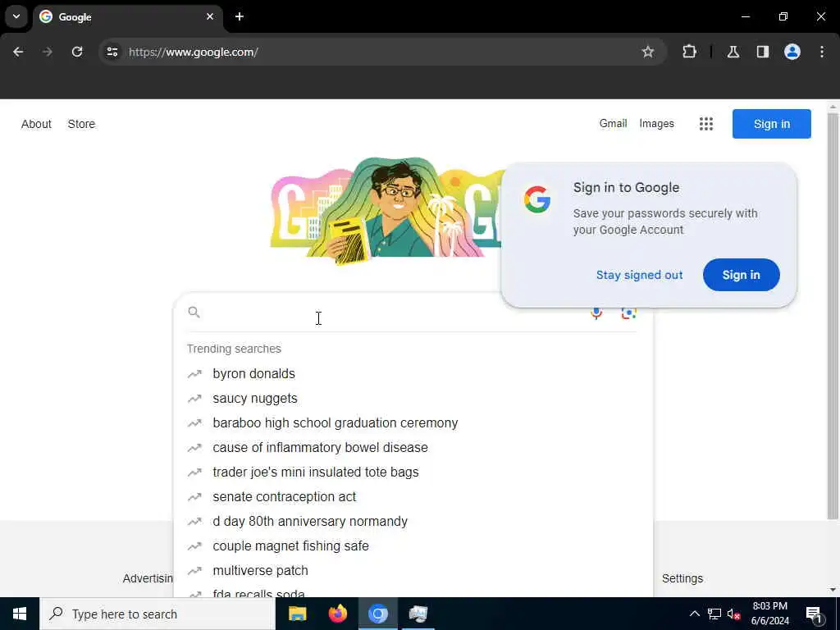Open Chrome Labs flask icon

(733, 52)
